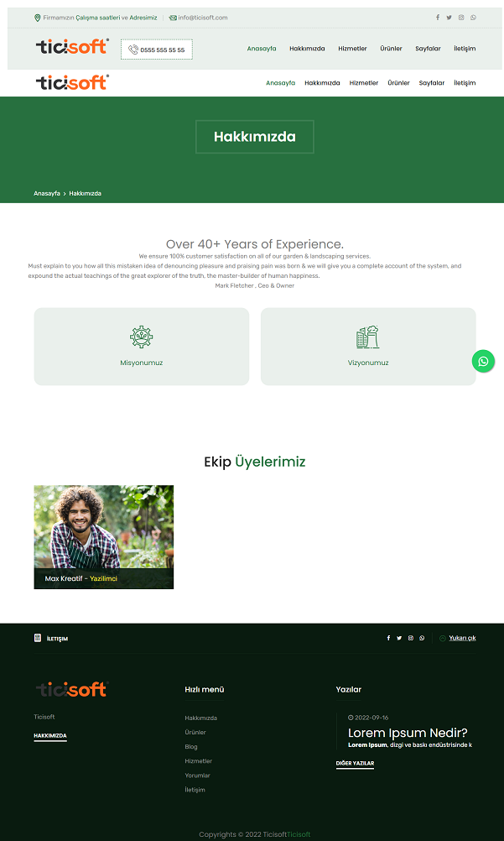Click the Diğer Yazılar button in footer
Image resolution: width=504 pixels, height=841 pixels.
355,764
